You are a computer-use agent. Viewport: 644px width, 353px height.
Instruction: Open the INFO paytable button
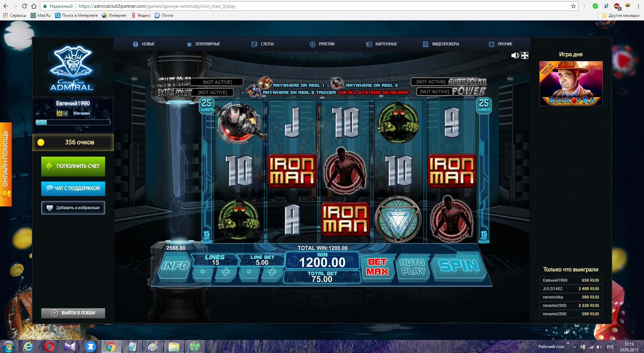175,266
